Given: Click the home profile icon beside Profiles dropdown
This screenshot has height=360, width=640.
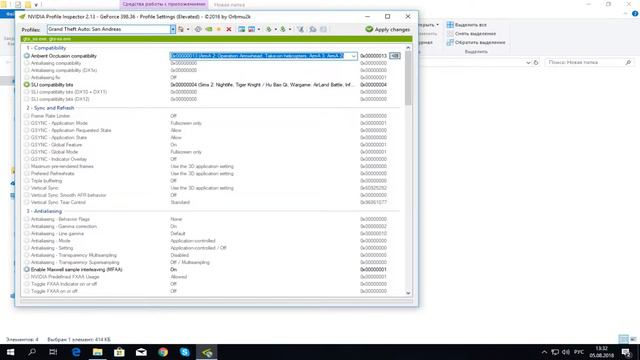Looking at the screenshot, I should [x=181, y=29].
